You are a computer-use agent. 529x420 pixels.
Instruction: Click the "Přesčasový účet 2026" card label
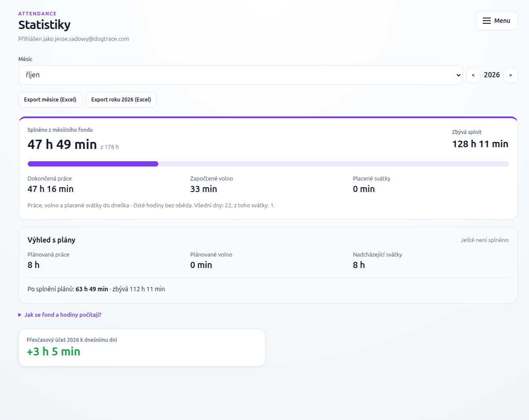point(72,340)
